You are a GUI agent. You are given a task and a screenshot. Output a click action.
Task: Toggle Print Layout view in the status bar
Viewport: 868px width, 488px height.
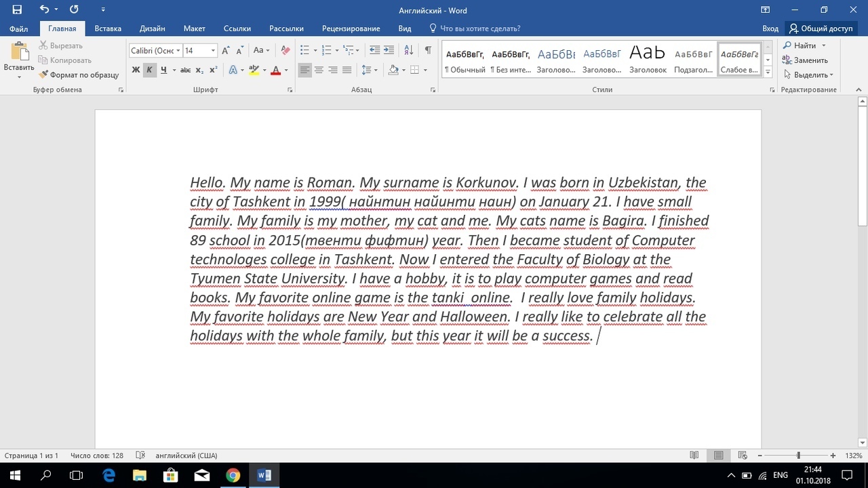(718, 455)
